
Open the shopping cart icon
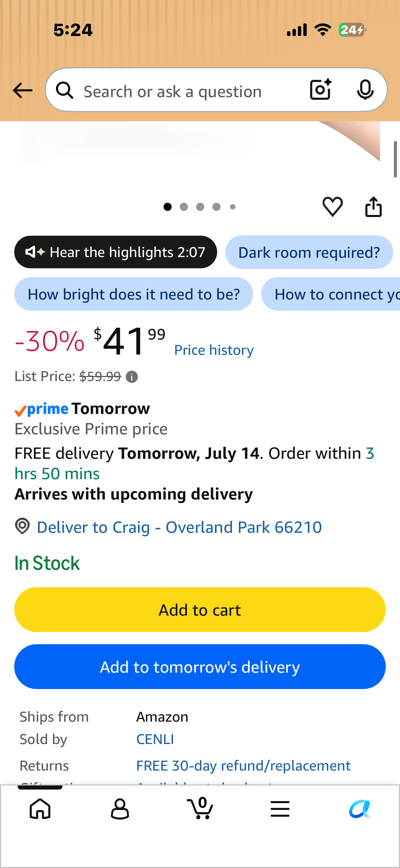200,808
